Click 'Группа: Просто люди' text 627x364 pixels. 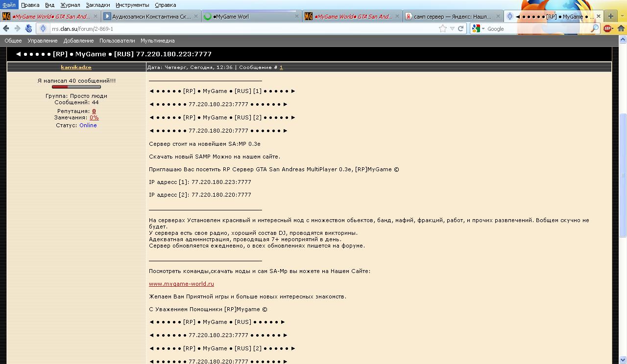coord(76,96)
